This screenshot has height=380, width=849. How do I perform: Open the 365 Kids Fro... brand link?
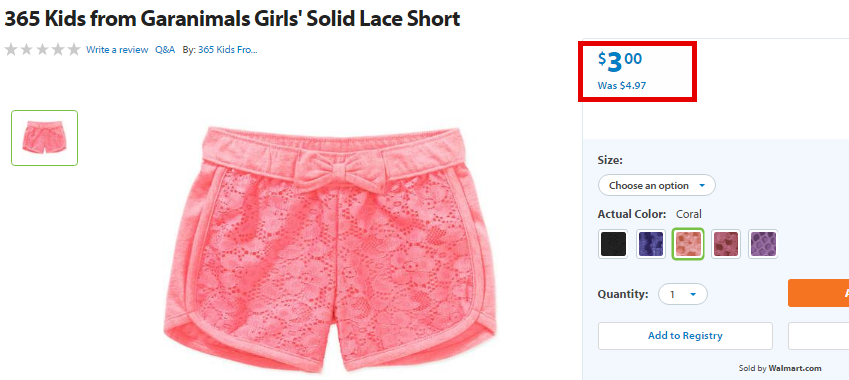pos(228,50)
